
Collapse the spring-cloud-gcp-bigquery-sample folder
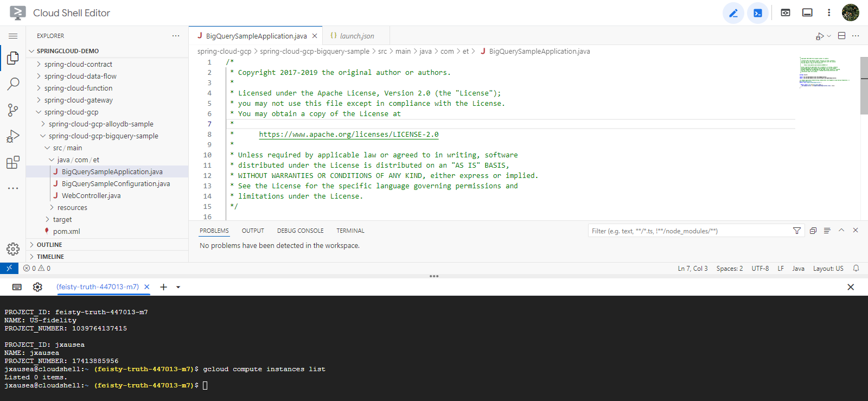coord(107,136)
